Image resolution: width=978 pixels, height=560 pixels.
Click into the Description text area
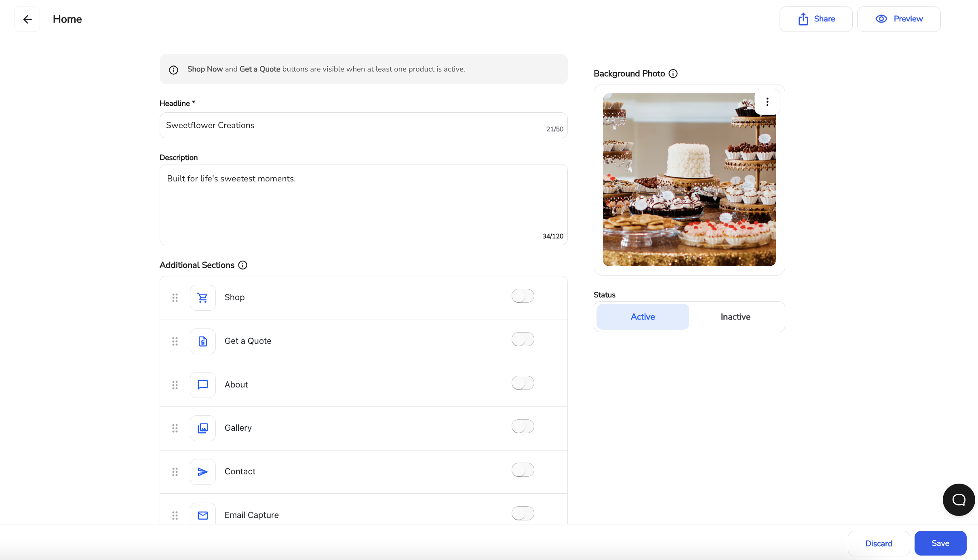click(x=363, y=204)
